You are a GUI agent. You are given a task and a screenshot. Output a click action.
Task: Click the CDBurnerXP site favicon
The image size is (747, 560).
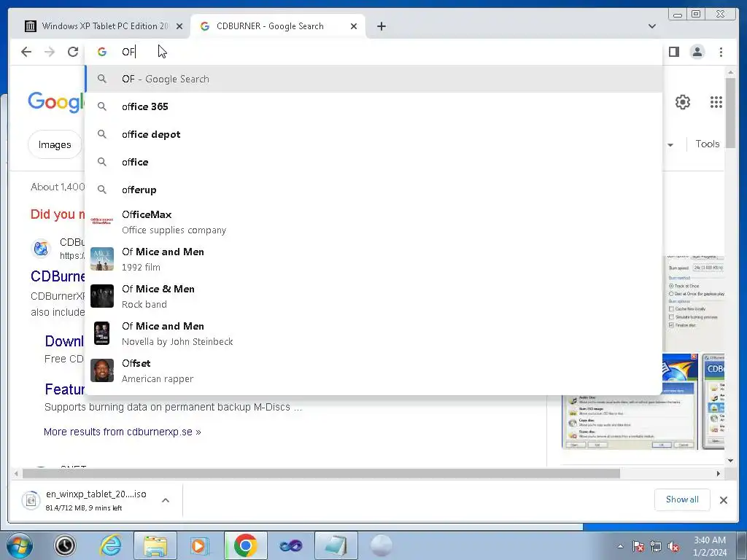coord(42,249)
